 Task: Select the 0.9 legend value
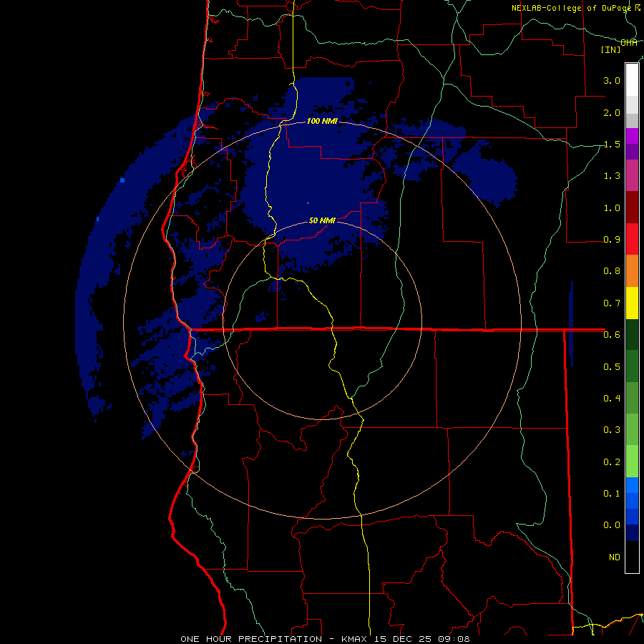(x=612, y=240)
